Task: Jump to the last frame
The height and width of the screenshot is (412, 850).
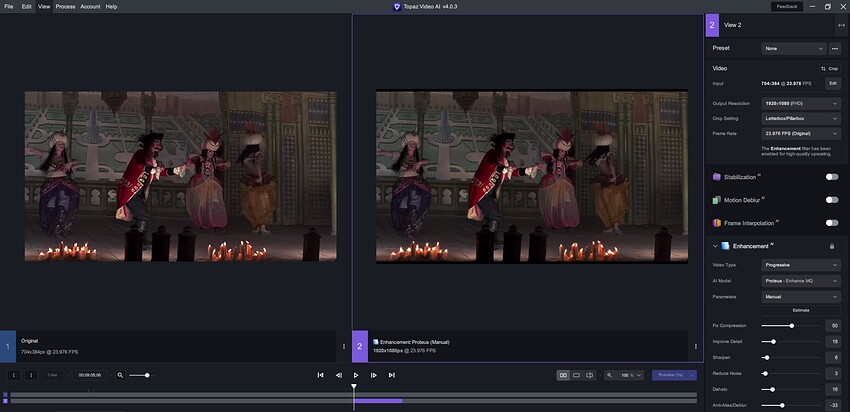Action: pos(391,375)
